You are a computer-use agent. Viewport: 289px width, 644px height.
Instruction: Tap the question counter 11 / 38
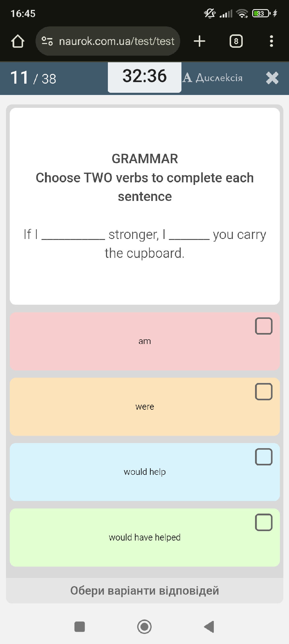pos(32,78)
